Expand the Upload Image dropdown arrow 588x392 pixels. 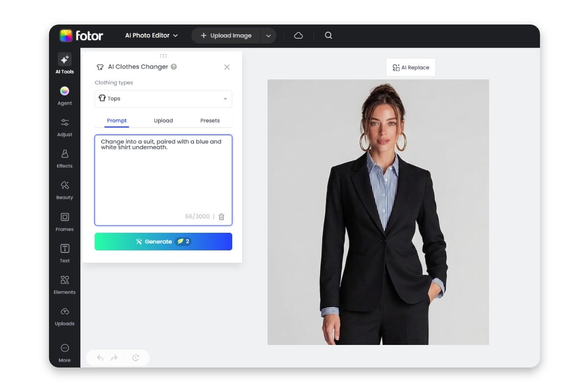point(268,35)
